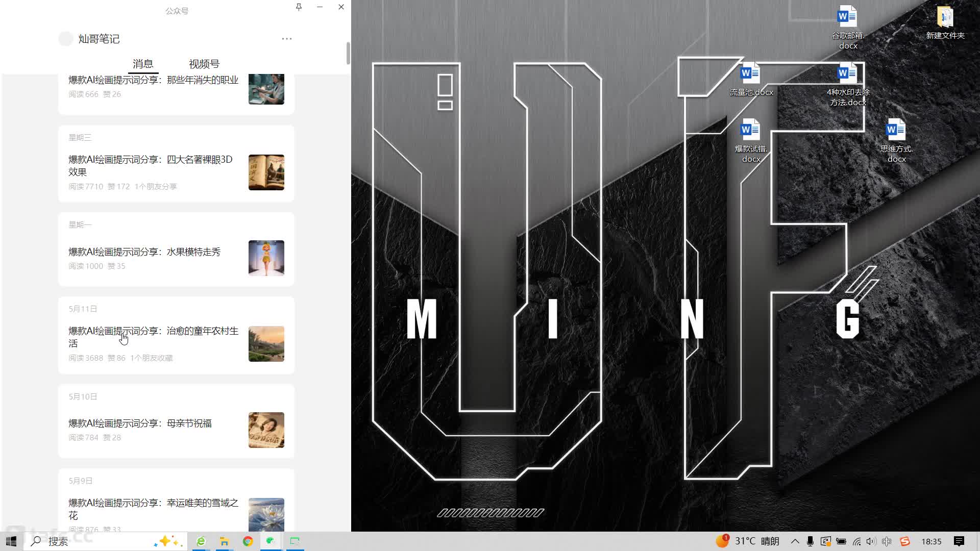This screenshot has width=980, height=551.
Task: Click the volume speaker tray icon
Action: coord(871,541)
